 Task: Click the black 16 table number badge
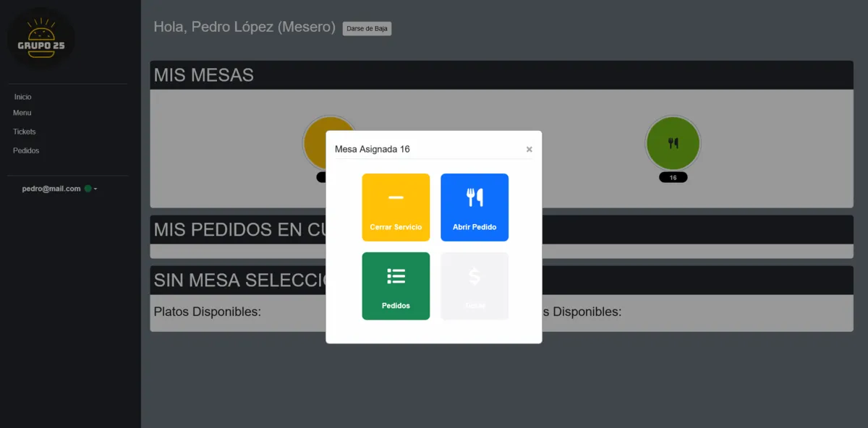(673, 178)
